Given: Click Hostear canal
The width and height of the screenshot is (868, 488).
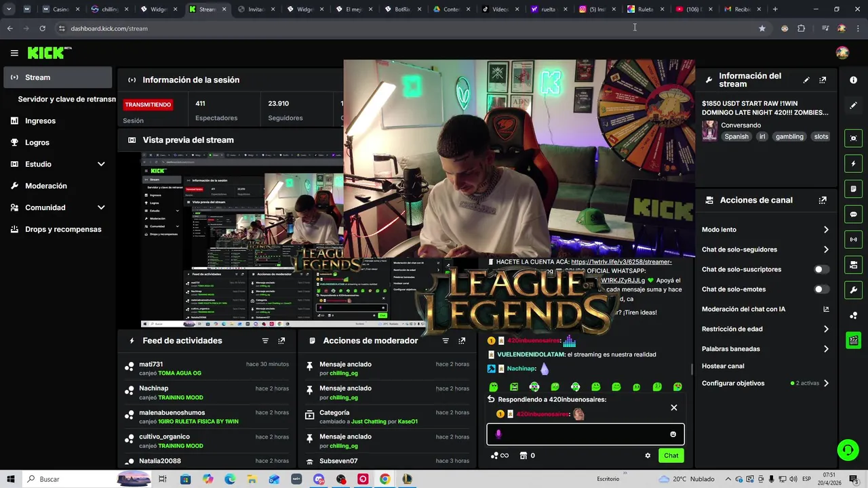Looking at the screenshot, I should point(723,366).
